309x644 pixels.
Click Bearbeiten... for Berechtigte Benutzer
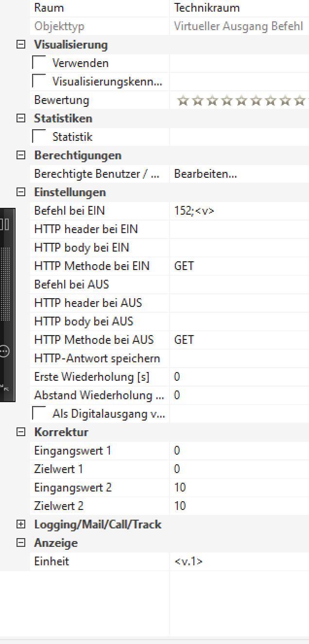pyautogui.click(x=206, y=174)
